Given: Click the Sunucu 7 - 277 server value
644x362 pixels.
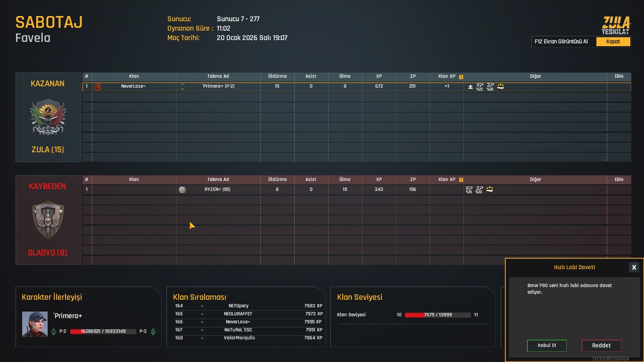Looking at the screenshot, I should (238, 19).
